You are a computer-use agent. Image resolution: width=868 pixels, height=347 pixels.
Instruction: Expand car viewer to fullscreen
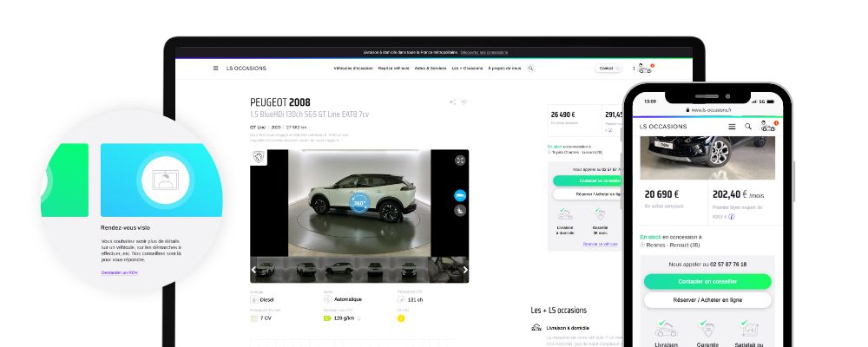(460, 160)
